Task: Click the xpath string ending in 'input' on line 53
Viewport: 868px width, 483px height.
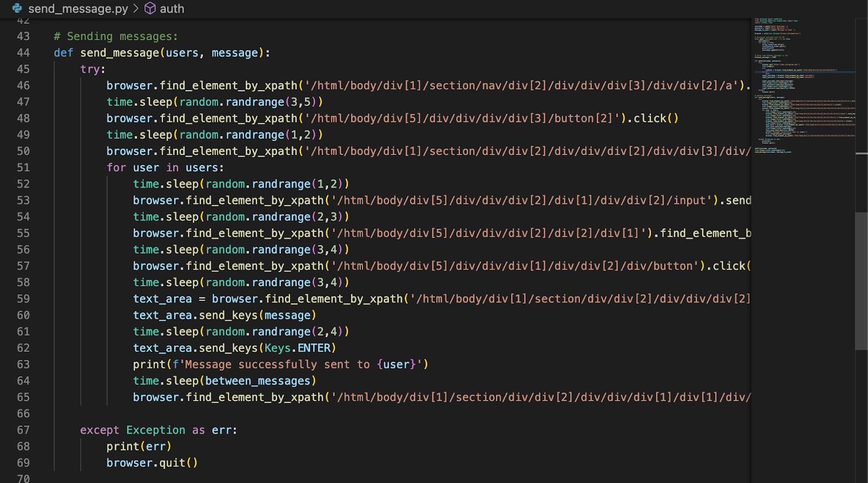Action: [x=522, y=201]
